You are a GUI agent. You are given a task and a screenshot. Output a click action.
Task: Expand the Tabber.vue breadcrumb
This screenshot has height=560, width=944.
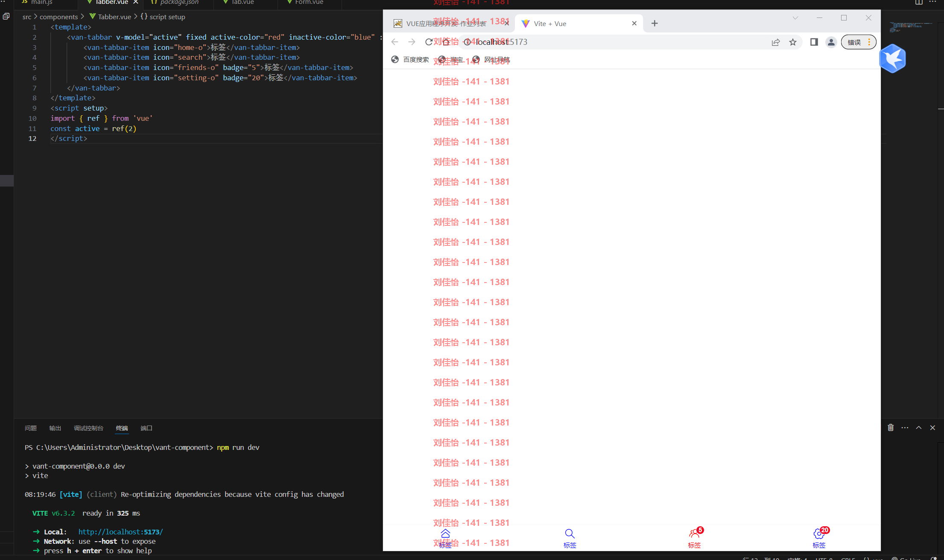pos(111,17)
